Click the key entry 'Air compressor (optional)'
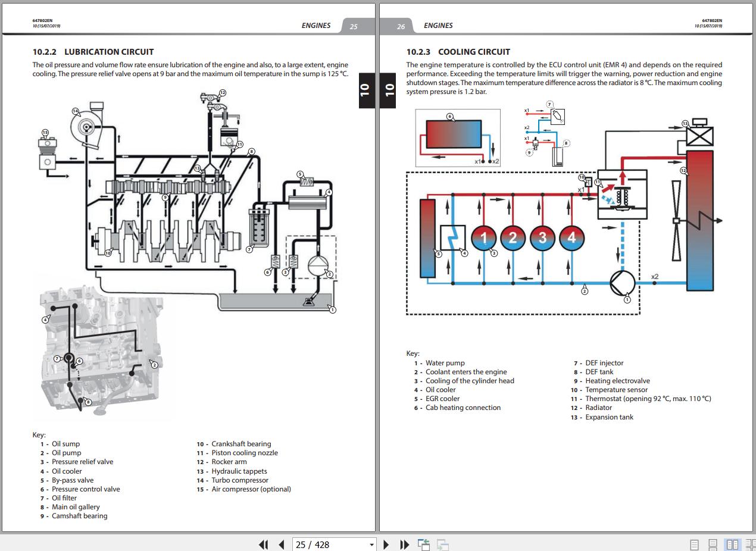 [x=251, y=489]
